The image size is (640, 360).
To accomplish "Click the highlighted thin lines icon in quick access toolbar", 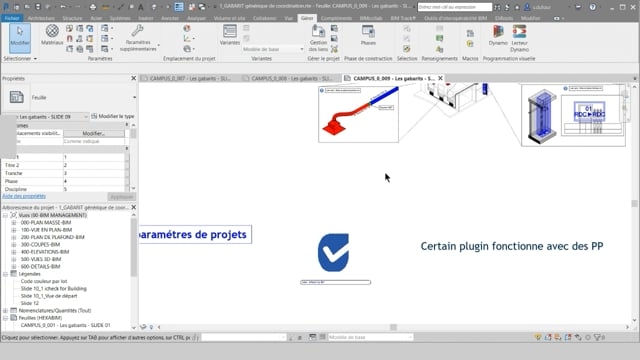I will click(x=179, y=7).
